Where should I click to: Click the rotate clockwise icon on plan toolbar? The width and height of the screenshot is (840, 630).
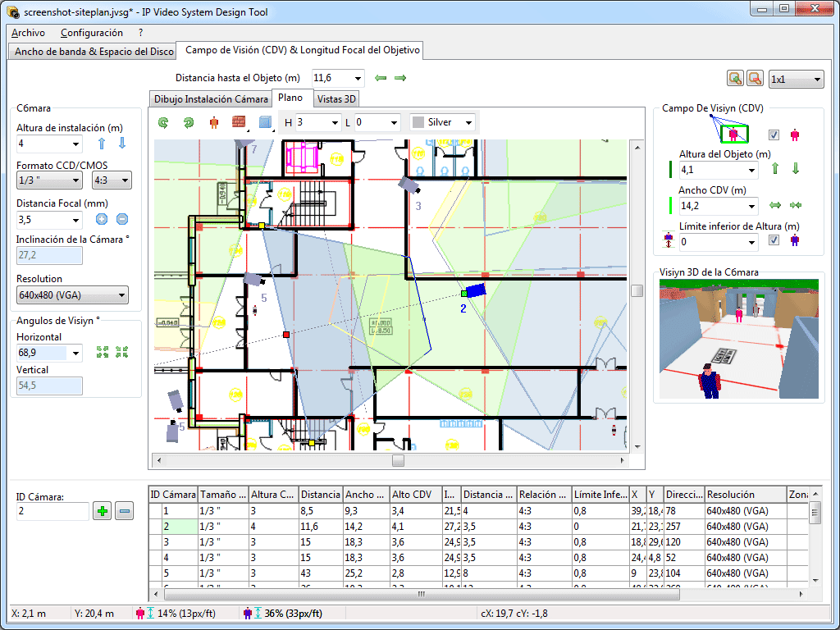coord(188,121)
